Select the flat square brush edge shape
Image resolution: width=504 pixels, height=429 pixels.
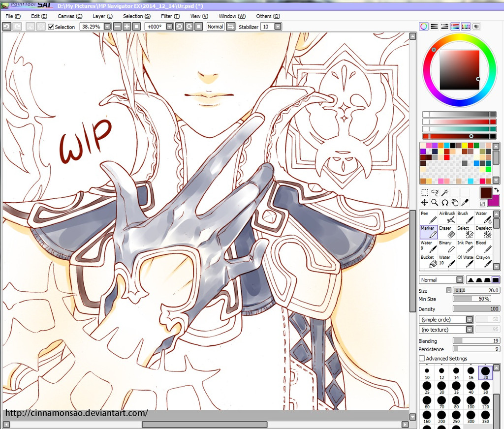[495, 280]
